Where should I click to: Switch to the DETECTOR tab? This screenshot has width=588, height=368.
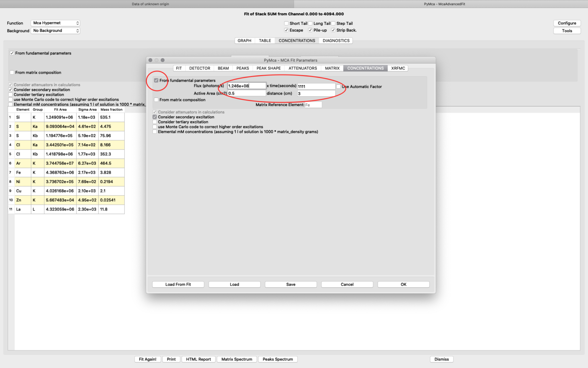pos(199,68)
